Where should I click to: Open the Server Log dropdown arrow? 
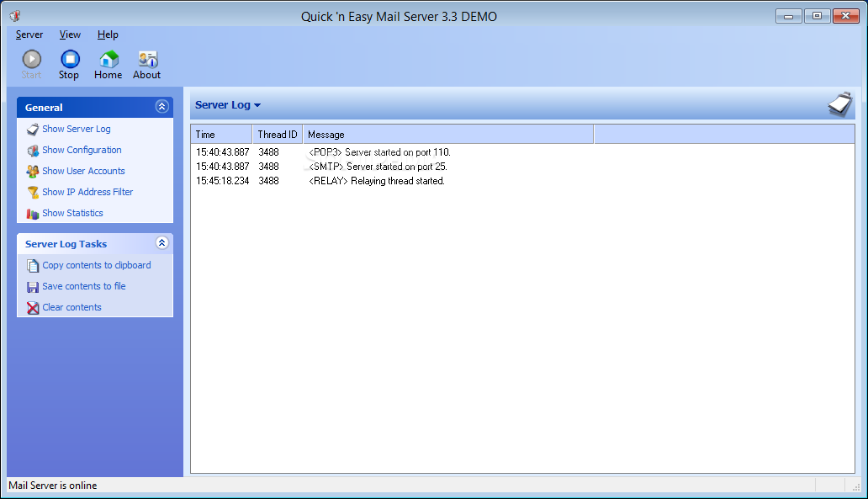click(x=257, y=105)
